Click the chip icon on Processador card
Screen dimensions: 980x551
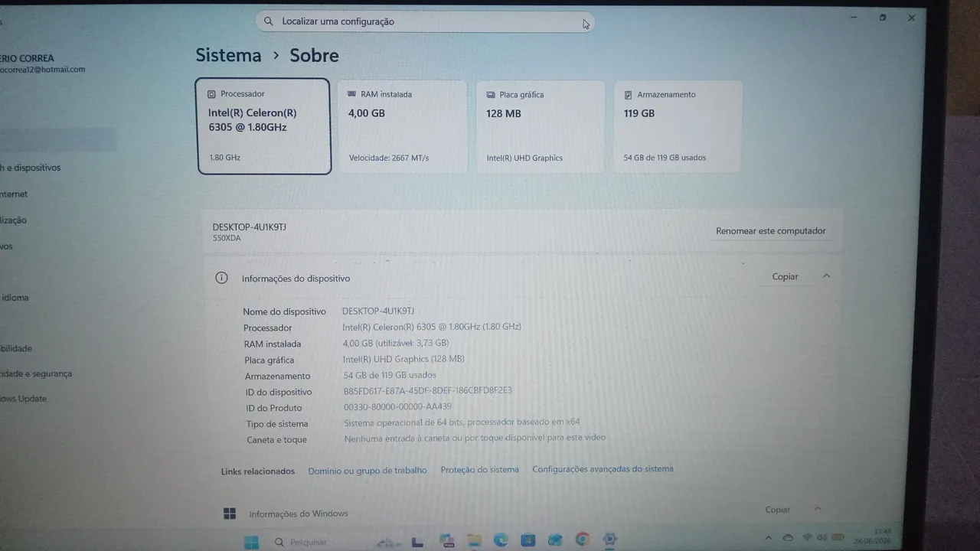tap(212, 94)
